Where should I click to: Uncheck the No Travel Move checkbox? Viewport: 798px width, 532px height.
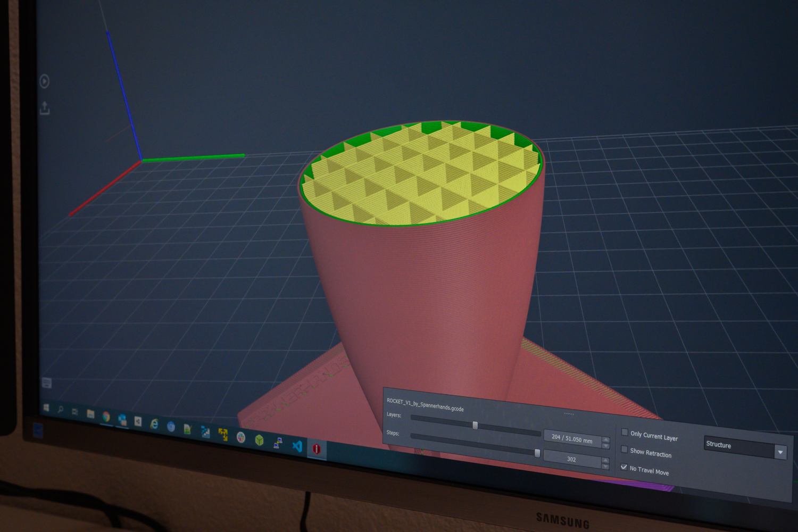(x=624, y=467)
